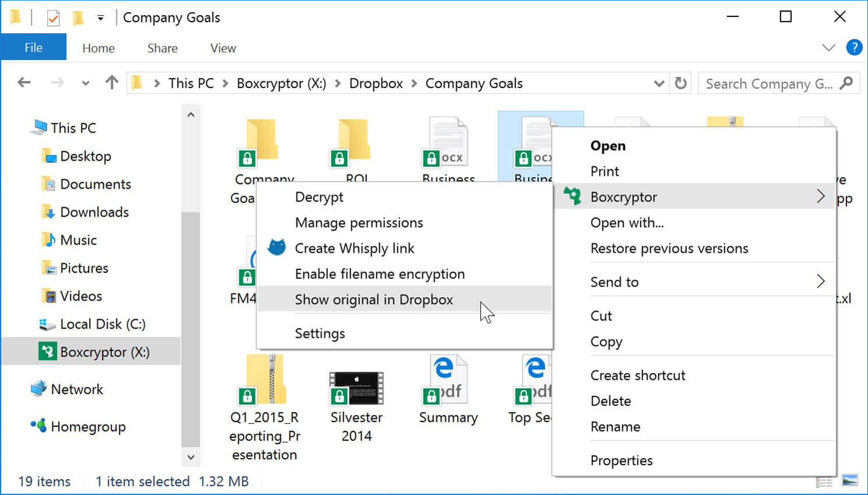Open the Silvester 2014 video file
868x495 pixels.
356,389
